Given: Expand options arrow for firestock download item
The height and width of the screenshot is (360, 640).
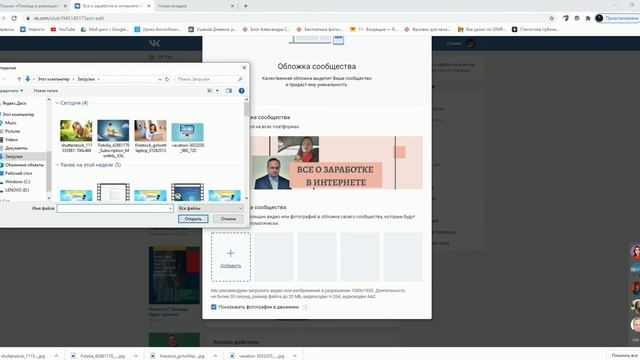Looking at the screenshot, I should (x=215, y=356).
